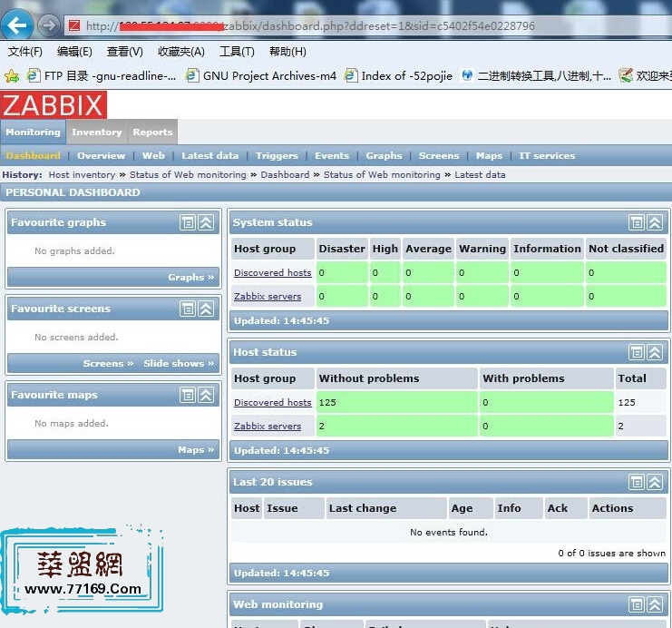672x628 pixels.
Task: Switch to the Reports tab
Action: point(152,132)
